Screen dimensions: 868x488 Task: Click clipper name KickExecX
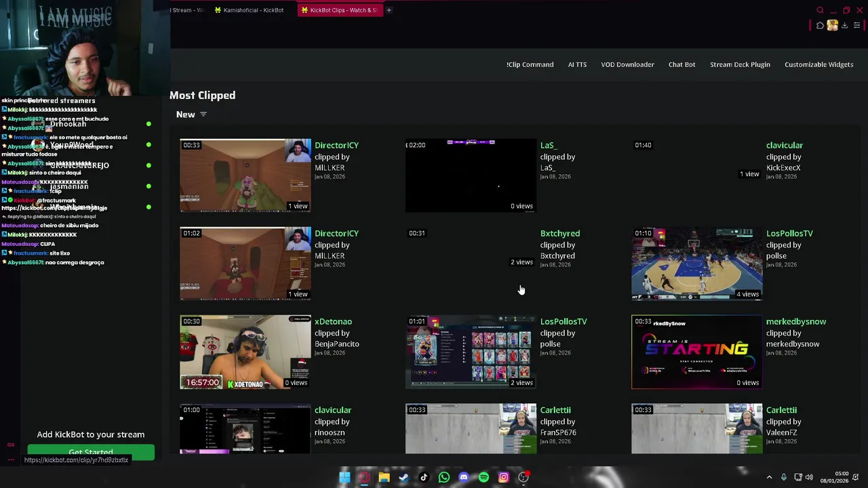783,167
